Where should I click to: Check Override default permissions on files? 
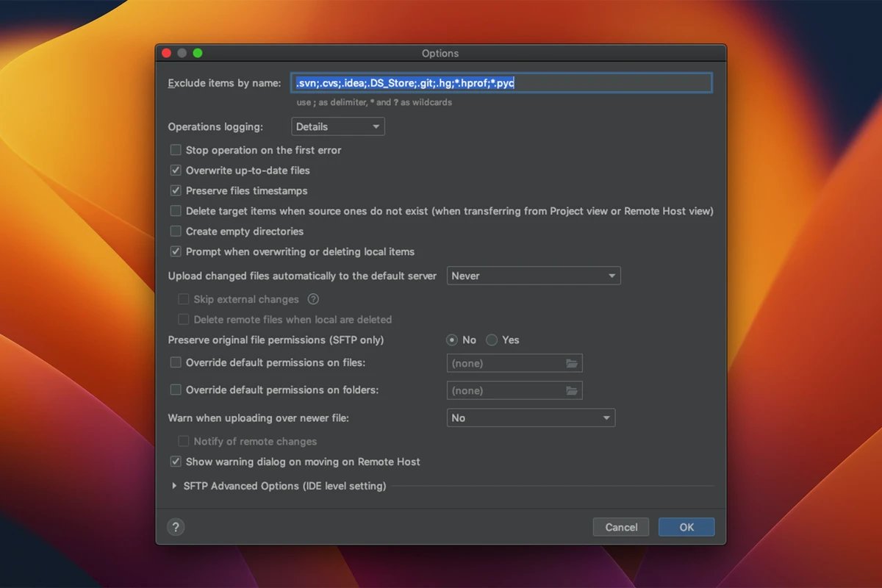(x=176, y=362)
